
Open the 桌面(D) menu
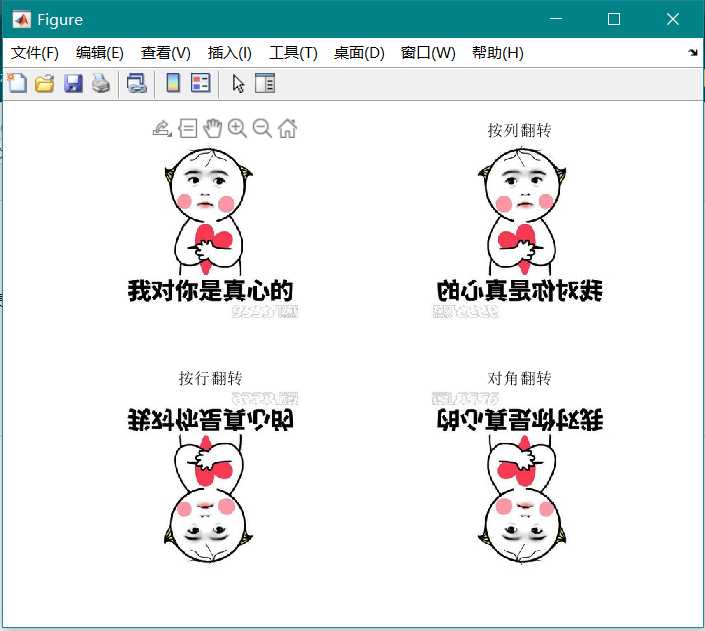tap(359, 53)
